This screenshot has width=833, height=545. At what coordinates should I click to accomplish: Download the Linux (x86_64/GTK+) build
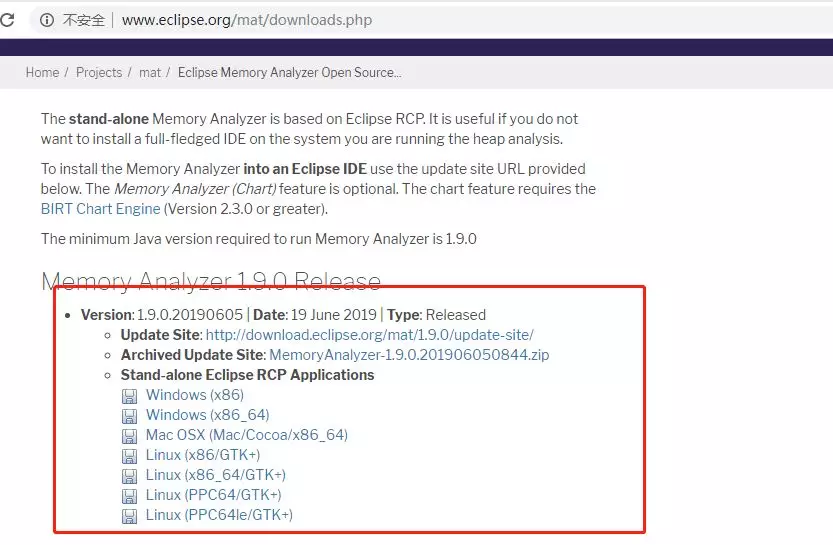click(216, 475)
